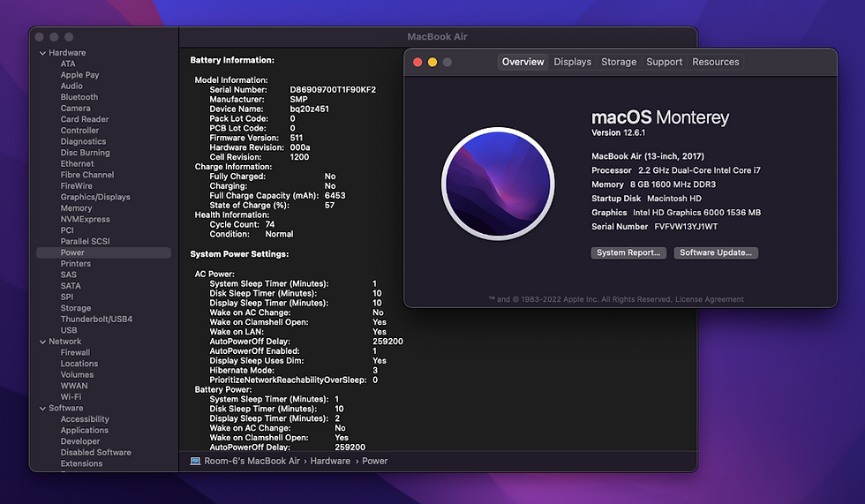Select WWAN under Network
Screen dimensions: 865x504
click(74, 386)
